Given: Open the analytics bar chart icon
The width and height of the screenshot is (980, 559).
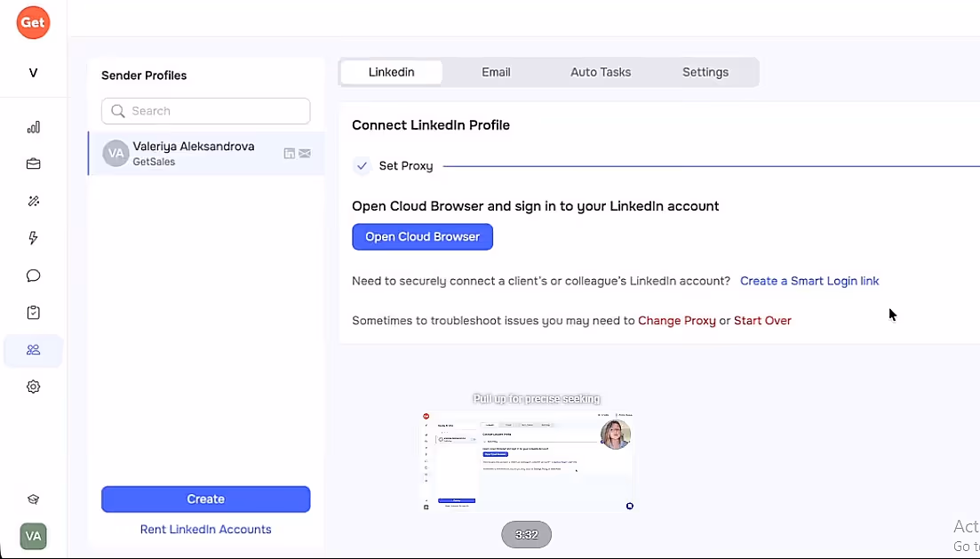Looking at the screenshot, I should point(33,128).
